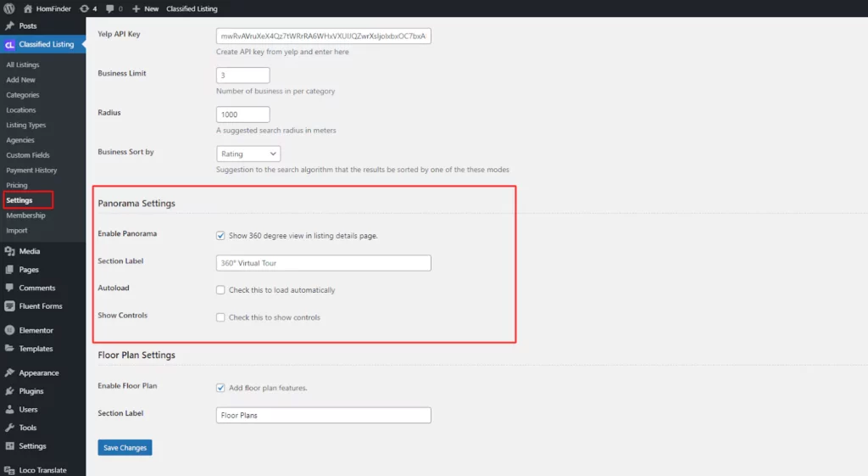Open Custom Fields submenu item
The height and width of the screenshot is (476, 868).
click(28, 155)
